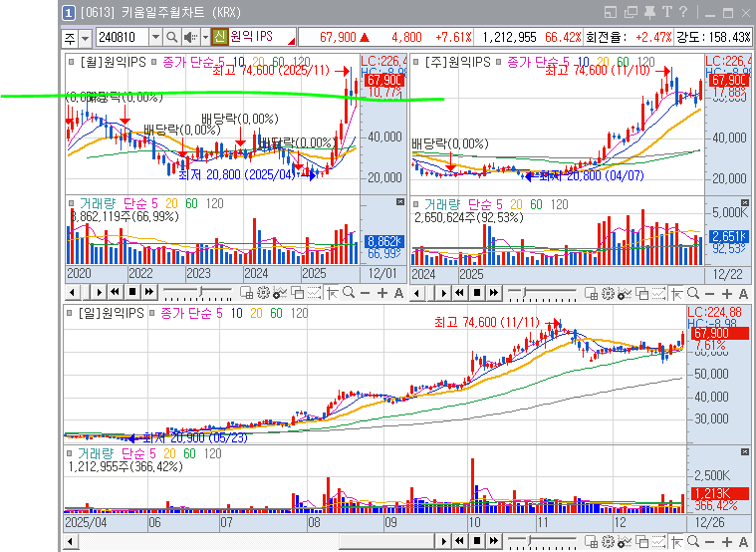Click magnifier zoom icon in daily chart toolbar
The height and width of the screenshot is (552, 756).
coord(693,541)
